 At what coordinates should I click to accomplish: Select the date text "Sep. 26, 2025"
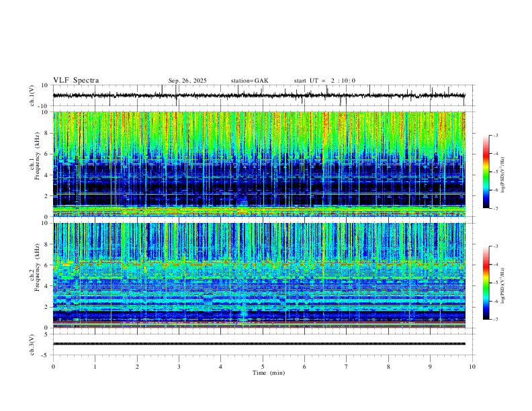pos(187,81)
